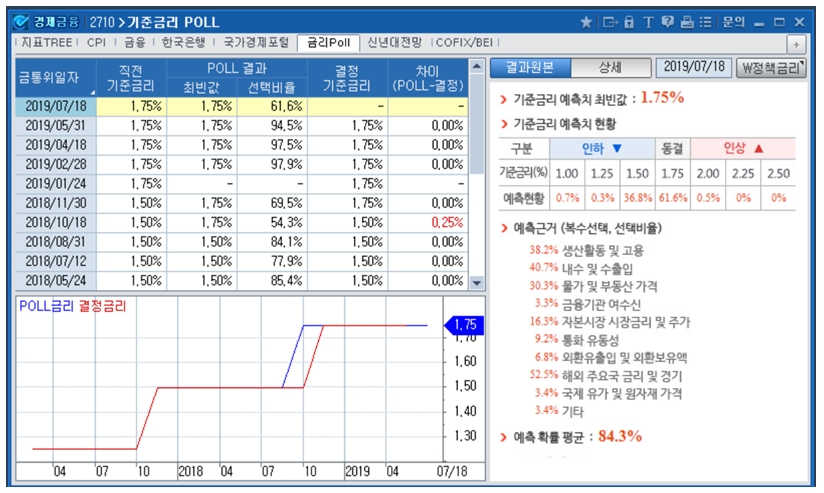Viewport: 824px width, 493px height.
Task: Click the POLL금리 chart legend label
Action: coord(46,306)
